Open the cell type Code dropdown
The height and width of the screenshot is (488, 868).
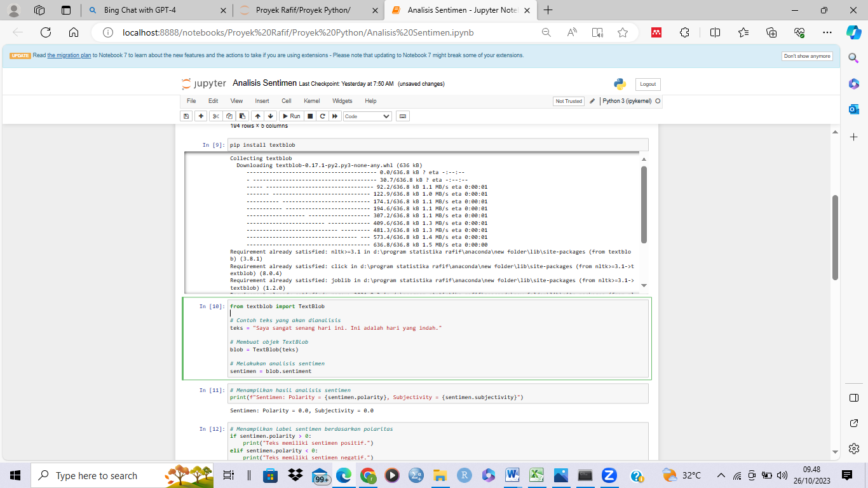pyautogui.click(x=367, y=116)
